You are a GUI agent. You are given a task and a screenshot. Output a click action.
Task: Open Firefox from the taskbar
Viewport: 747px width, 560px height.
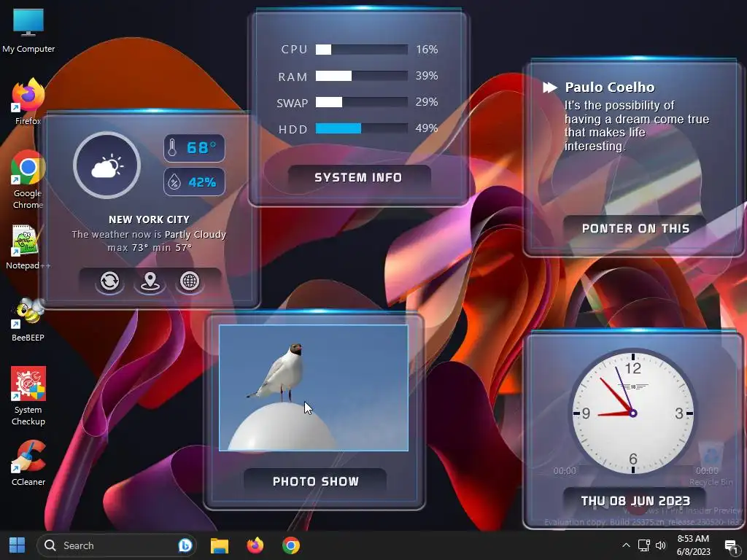pos(255,545)
